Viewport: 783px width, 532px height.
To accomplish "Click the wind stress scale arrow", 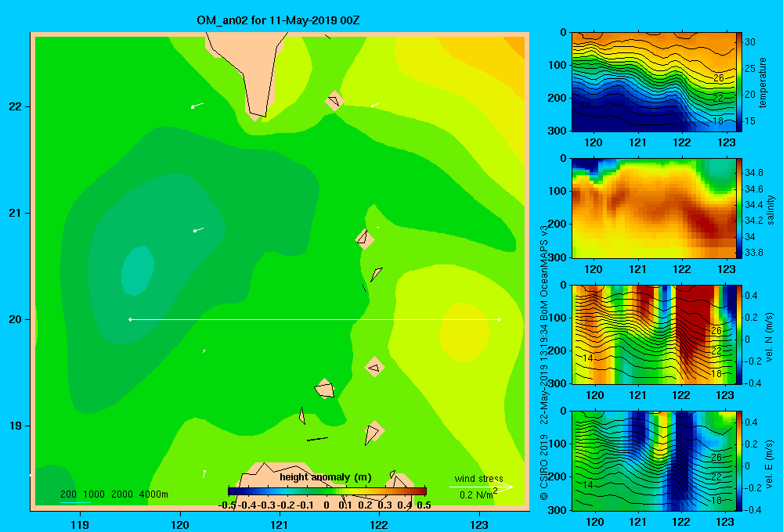I will coord(481,487).
